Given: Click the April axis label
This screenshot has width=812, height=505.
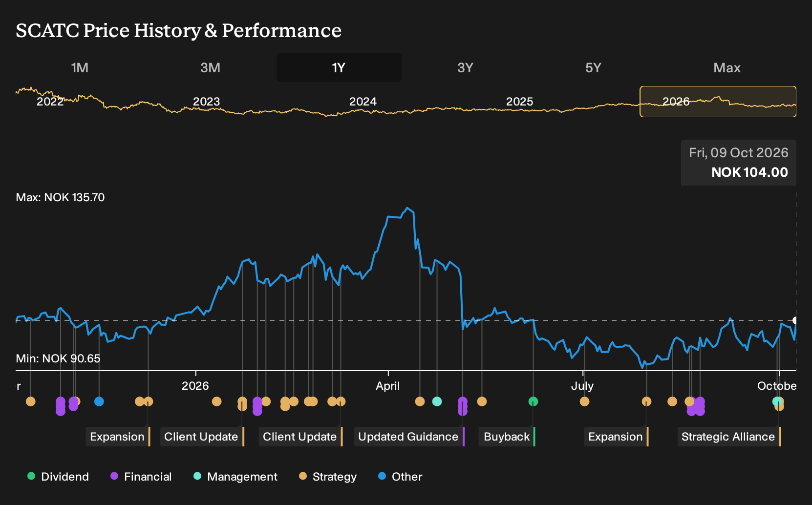Looking at the screenshot, I should 388,386.
